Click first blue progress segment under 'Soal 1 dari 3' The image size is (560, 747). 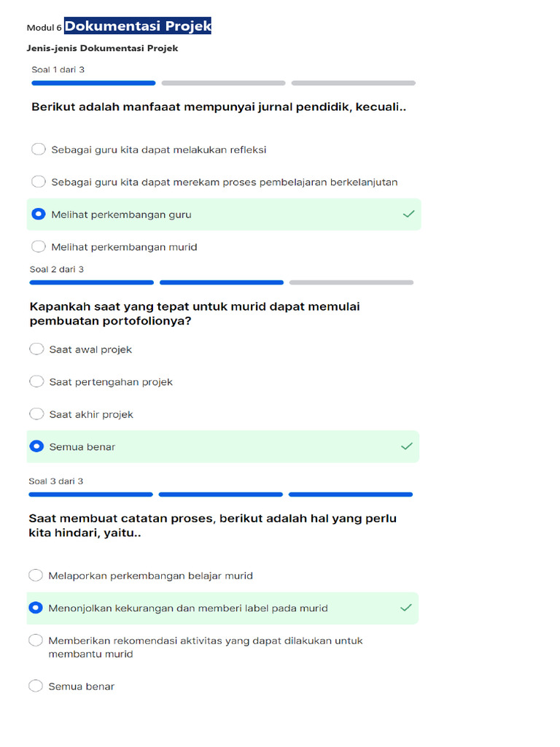pyautogui.click(x=93, y=83)
